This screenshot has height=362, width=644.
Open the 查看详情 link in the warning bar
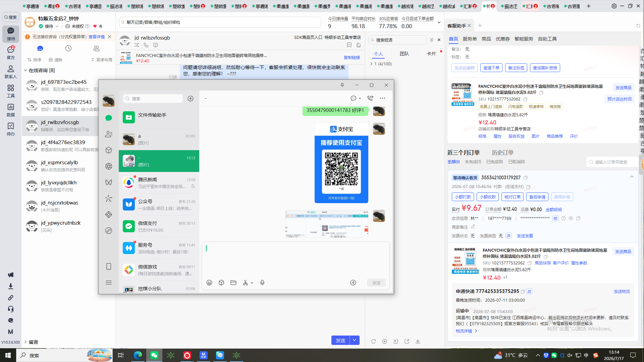[x=97, y=37]
